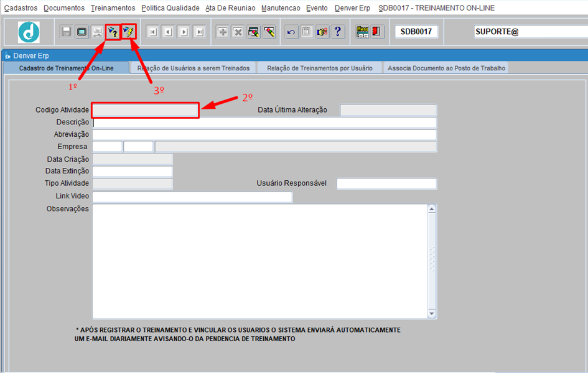Image resolution: width=588 pixels, height=373 pixels.
Task: Click inside the Observações text area
Action: pos(259,261)
